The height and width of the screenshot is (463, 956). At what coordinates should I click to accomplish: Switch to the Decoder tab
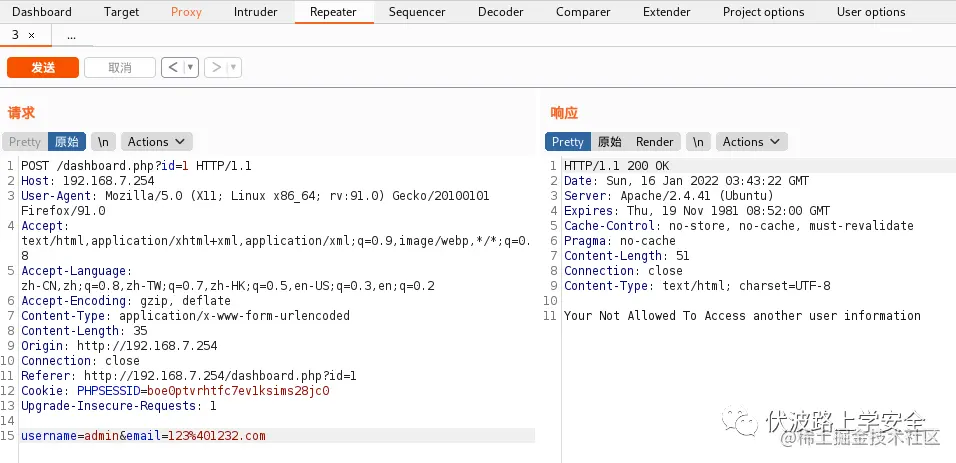pos(501,12)
